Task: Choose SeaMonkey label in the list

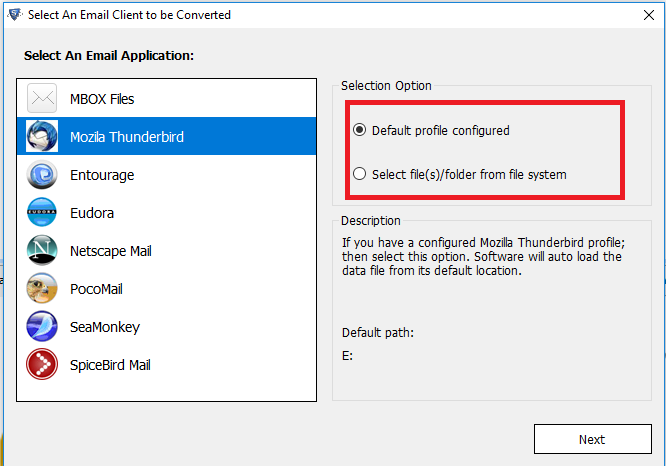Action: pos(105,327)
